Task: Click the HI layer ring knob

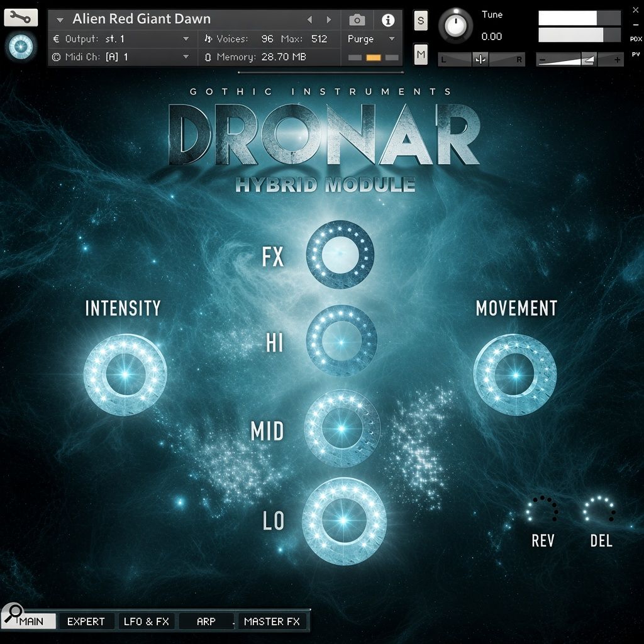Action: (341, 341)
